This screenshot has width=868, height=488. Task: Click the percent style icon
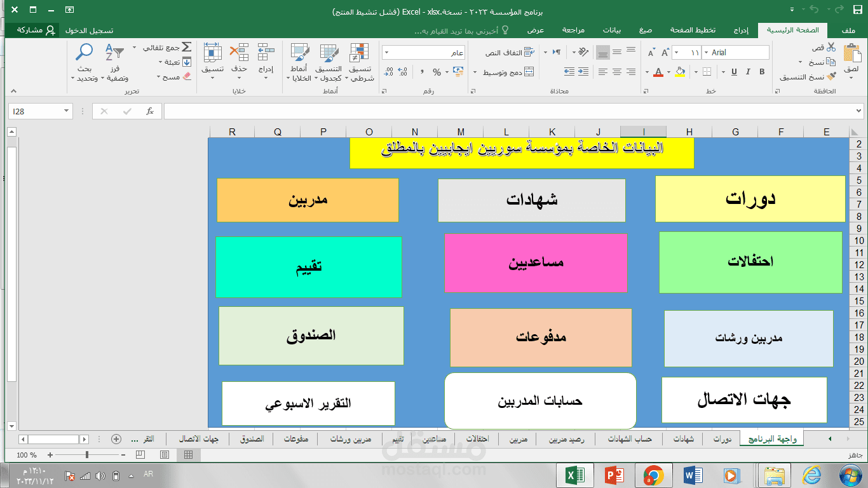click(437, 72)
